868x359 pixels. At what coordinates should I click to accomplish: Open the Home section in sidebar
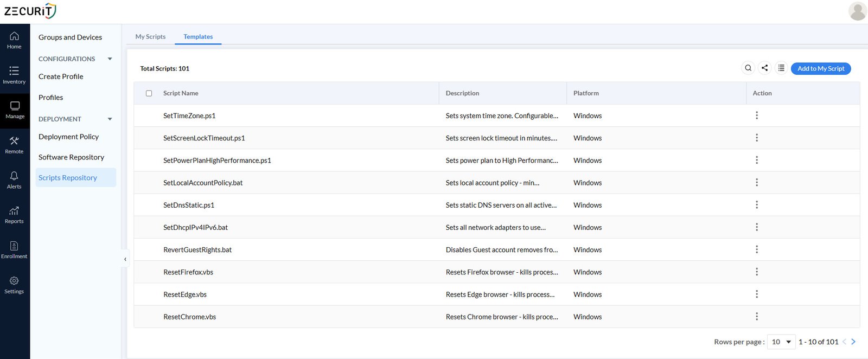point(14,40)
